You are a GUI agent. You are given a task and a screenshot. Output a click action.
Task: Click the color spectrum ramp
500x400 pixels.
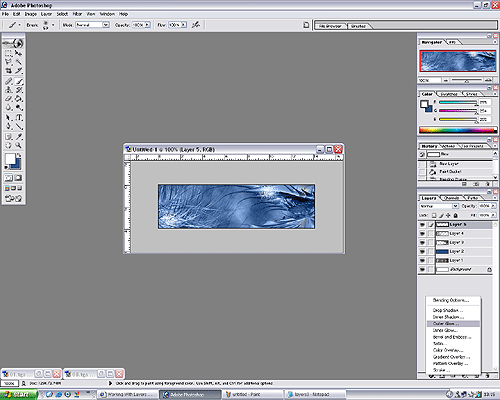tap(458, 130)
